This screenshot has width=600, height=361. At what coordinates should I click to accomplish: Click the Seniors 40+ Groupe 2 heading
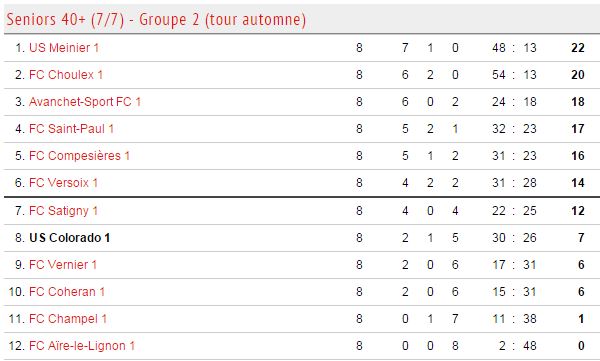tap(156, 20)
